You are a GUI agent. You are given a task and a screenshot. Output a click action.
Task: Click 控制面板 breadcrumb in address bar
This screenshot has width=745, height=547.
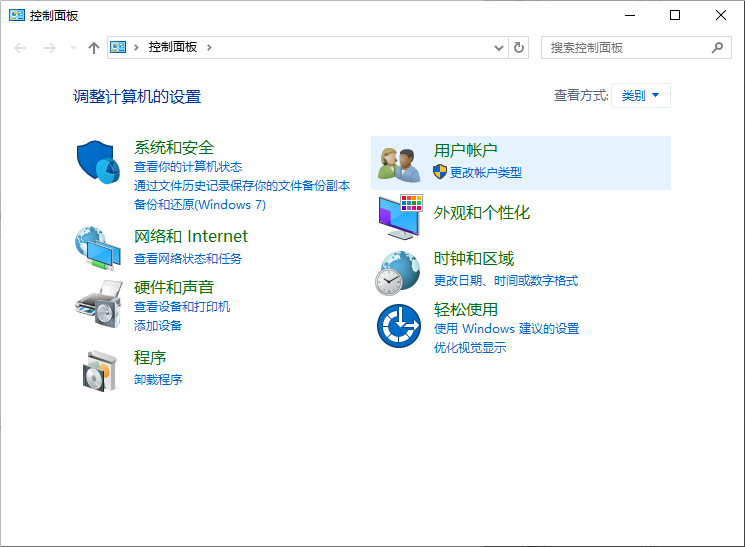(x=172, y=47)
